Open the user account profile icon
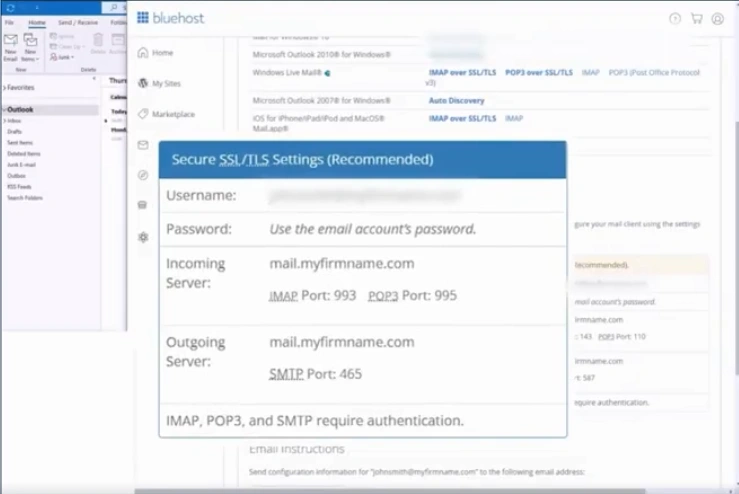Viewport: 739px width, 494px height. (x=717, y=18)
